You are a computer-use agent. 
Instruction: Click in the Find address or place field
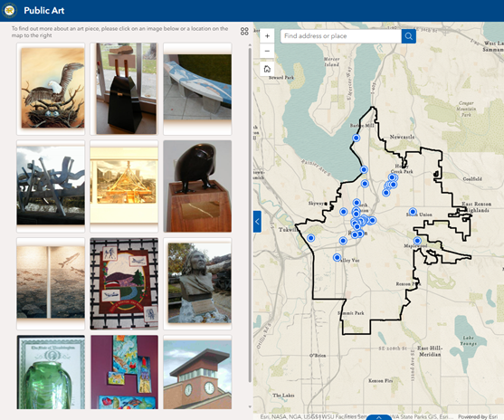(341, 36)
